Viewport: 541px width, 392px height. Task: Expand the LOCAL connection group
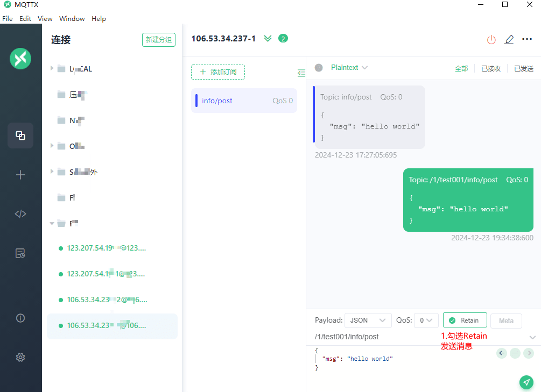pos(52,68)
